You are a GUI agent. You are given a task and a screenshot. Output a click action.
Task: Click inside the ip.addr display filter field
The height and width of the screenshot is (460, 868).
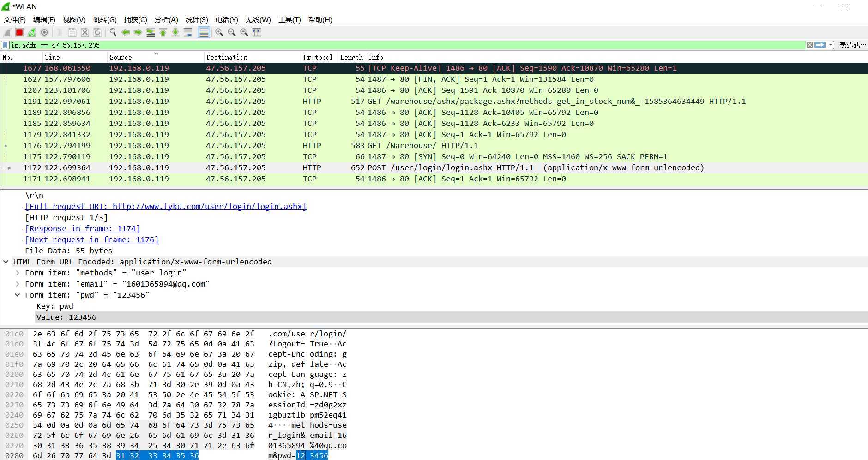point(406,45)
